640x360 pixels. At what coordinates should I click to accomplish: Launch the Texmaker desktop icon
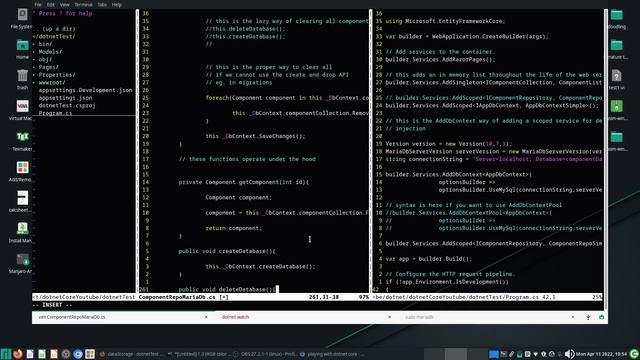tap(22, 137)
